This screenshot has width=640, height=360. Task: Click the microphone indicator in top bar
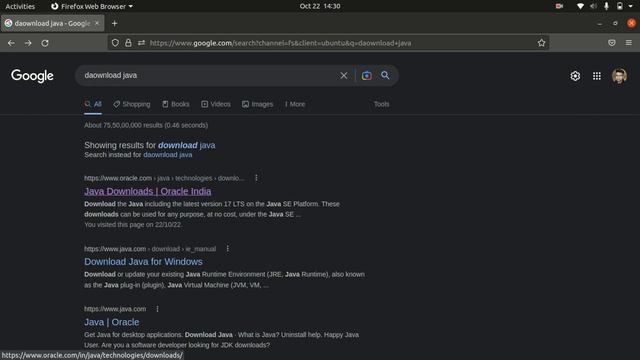[607, 6]
